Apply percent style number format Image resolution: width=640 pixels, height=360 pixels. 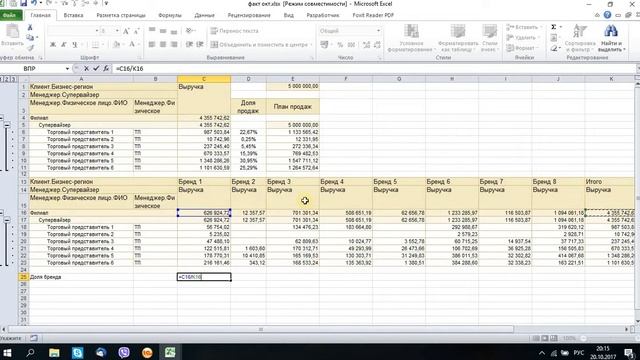pyautogui.click(x=340, y=44)
